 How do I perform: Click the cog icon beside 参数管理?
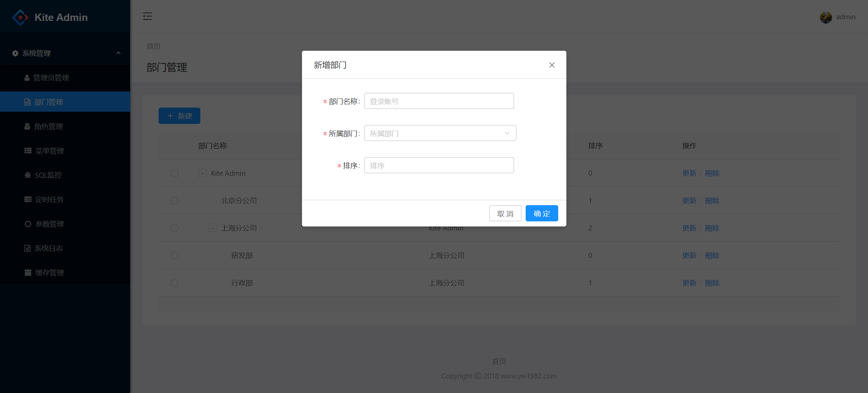tap(28, 224)
